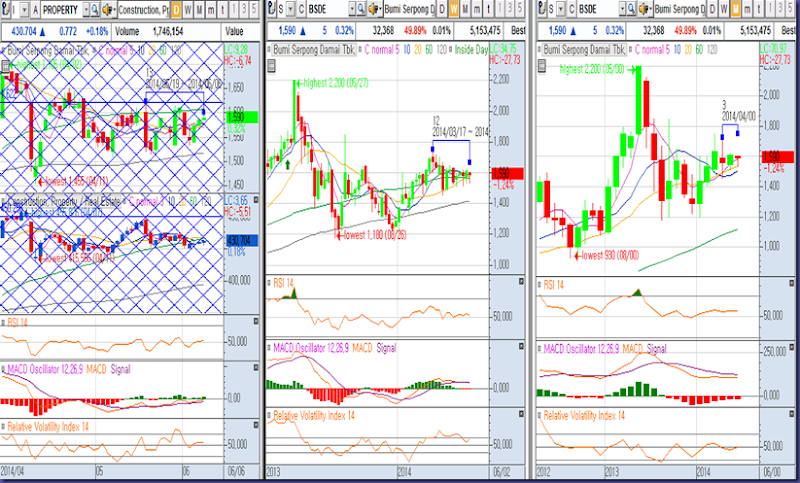Click the BSDE code input in middle chart
The image size is (800, 483).
(x=328, y=9)
